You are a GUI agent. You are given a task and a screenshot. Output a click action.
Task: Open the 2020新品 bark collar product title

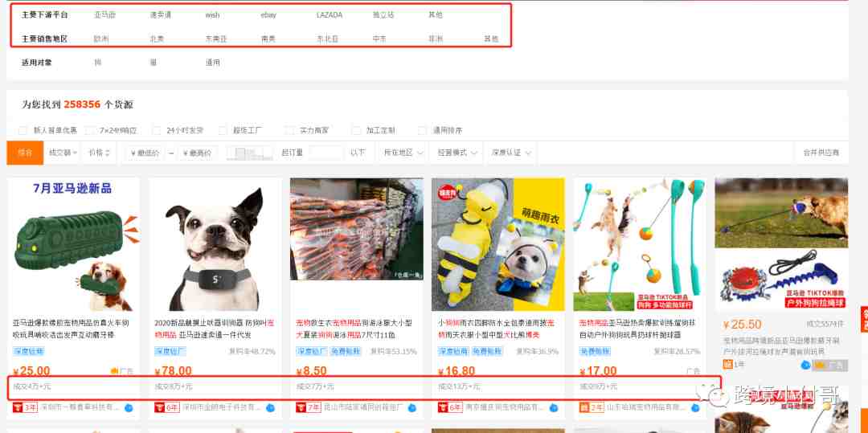[x=215, y=329]
